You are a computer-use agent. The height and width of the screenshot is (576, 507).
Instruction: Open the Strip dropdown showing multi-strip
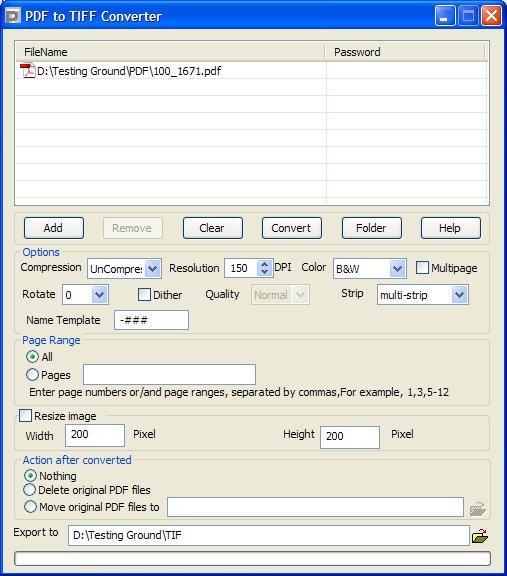tap(459, 295)
